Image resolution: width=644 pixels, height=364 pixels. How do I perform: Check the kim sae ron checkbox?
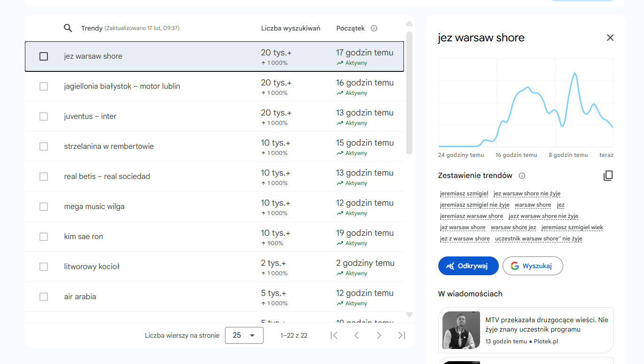44,237
